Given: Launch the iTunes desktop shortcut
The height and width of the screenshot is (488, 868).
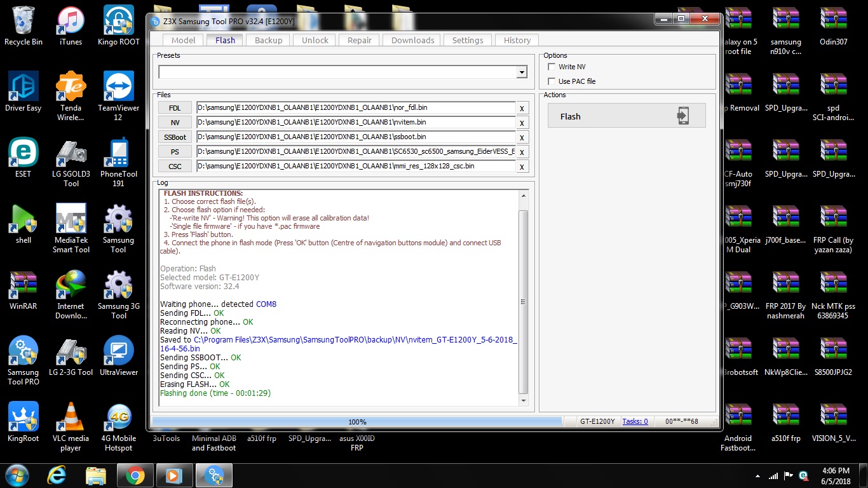Looking at the screenshot, I should point(71,25).
